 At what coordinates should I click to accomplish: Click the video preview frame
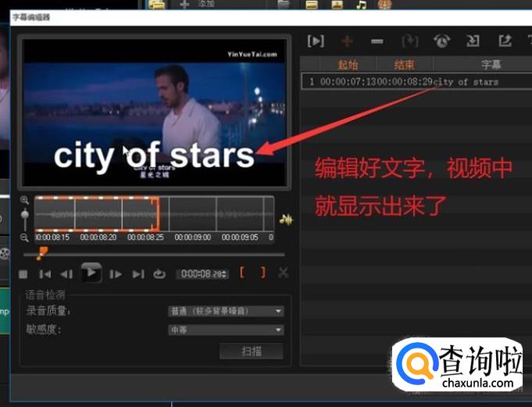click(155, 112)
